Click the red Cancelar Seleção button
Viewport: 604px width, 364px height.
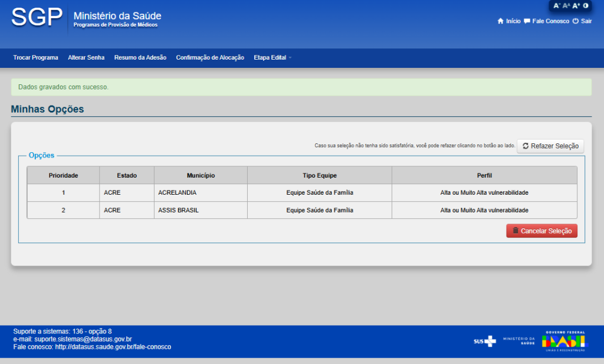click(541, 231)
